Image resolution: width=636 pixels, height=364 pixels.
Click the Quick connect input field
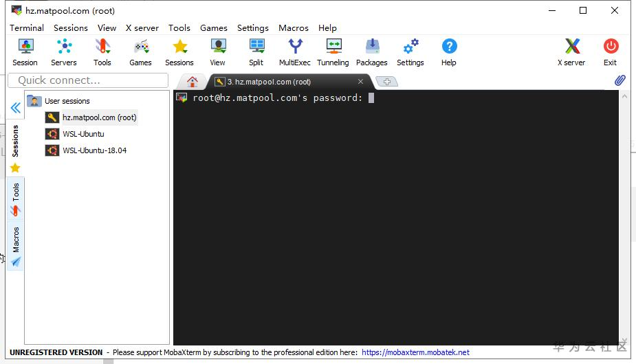88,80
